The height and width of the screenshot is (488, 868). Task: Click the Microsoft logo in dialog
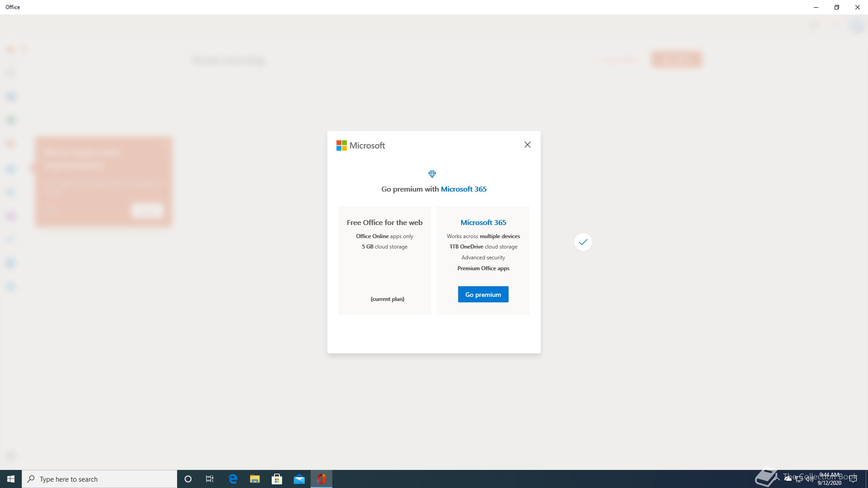[360, 145]
